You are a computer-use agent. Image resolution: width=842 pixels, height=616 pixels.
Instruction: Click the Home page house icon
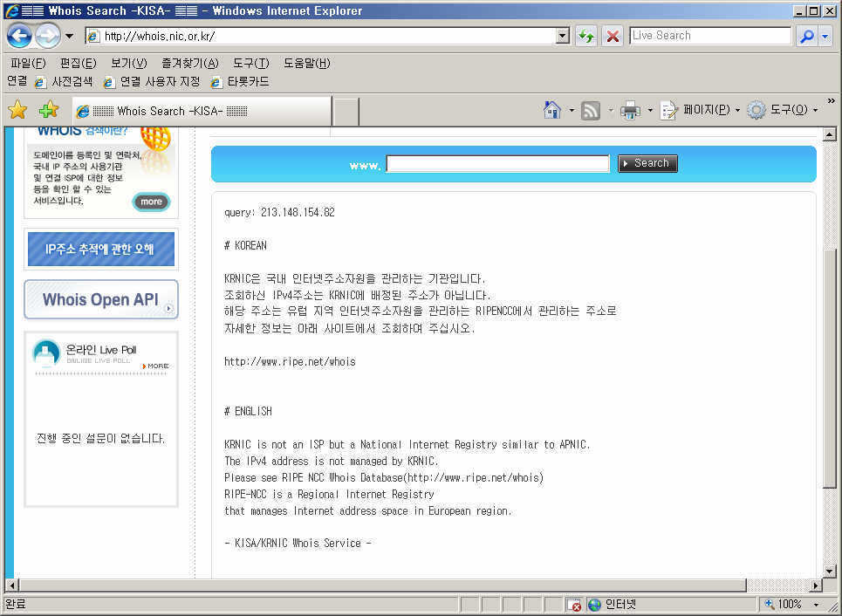pos(552,110)
